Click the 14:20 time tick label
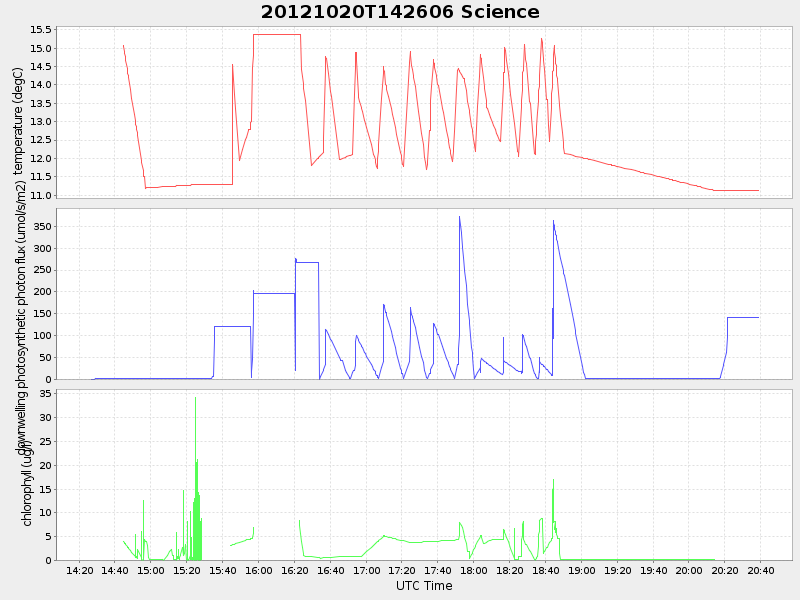 point(80,570)
